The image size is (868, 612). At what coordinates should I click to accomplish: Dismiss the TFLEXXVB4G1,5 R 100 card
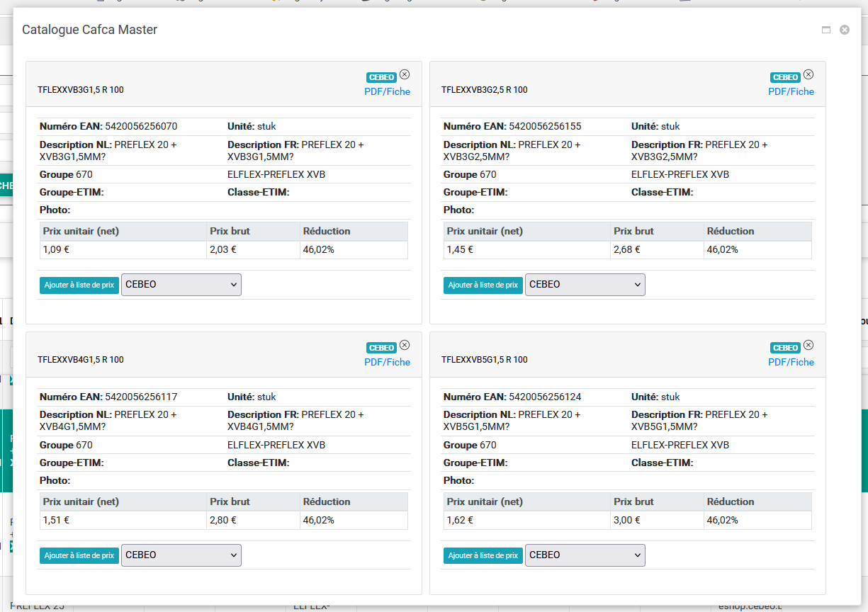405,345
